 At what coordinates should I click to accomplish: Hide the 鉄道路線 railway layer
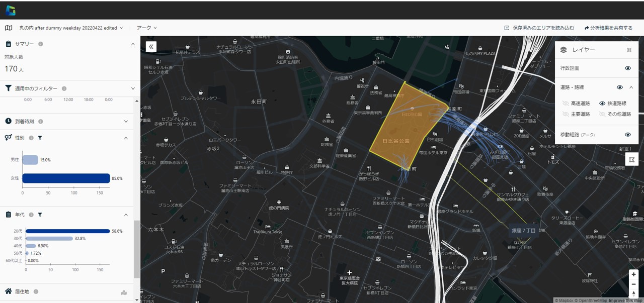pyautogui.click(x=602, y=104)
